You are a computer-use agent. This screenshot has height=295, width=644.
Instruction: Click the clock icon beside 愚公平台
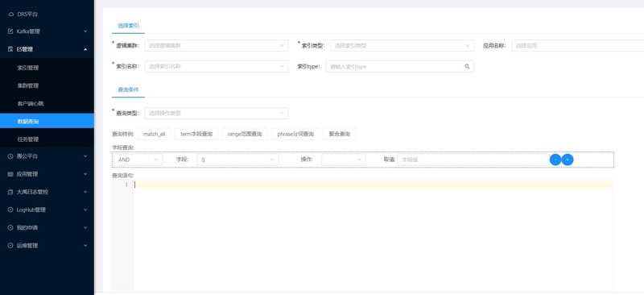[x=10, y=156]
